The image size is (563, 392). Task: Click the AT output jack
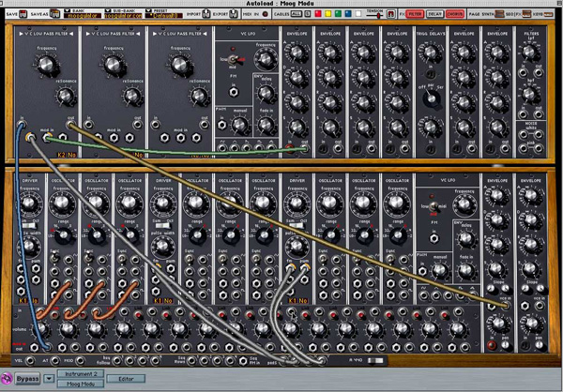click(54, 360)
